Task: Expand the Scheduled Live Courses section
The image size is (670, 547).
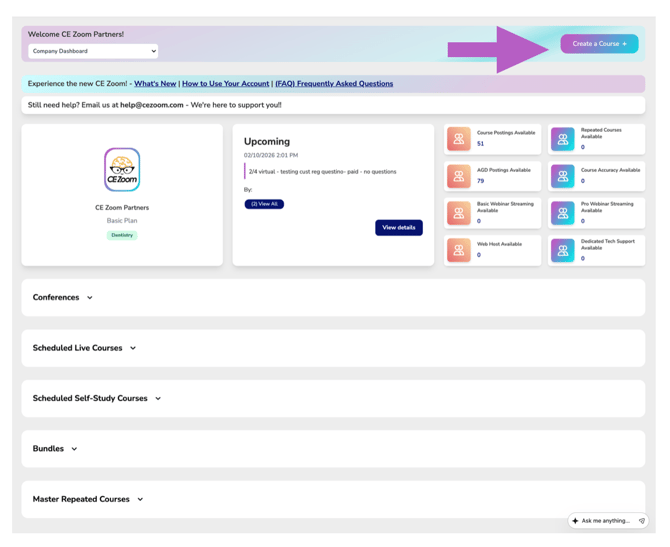Action: [85, 348]
